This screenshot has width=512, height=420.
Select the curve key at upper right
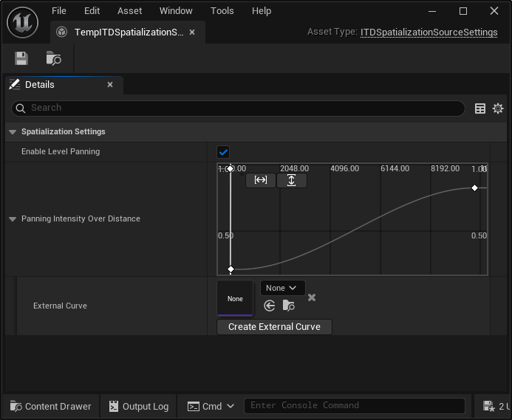474,187
